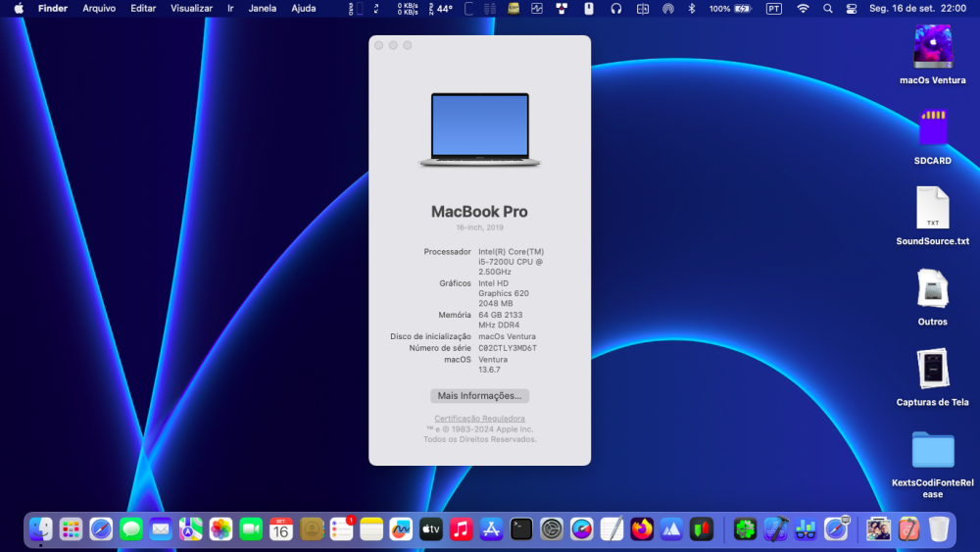Click the serial number C02CTLY3MD6T

508,348
